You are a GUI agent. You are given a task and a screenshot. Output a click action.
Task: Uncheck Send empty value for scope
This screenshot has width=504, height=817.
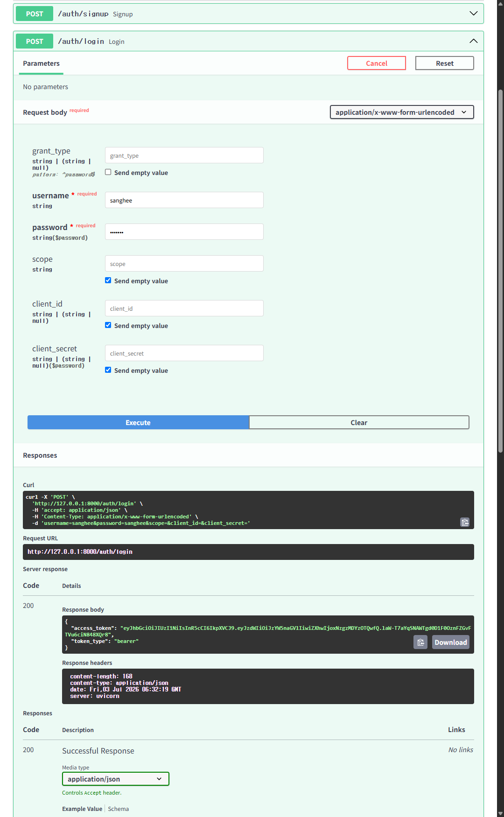tap(108, 280)
